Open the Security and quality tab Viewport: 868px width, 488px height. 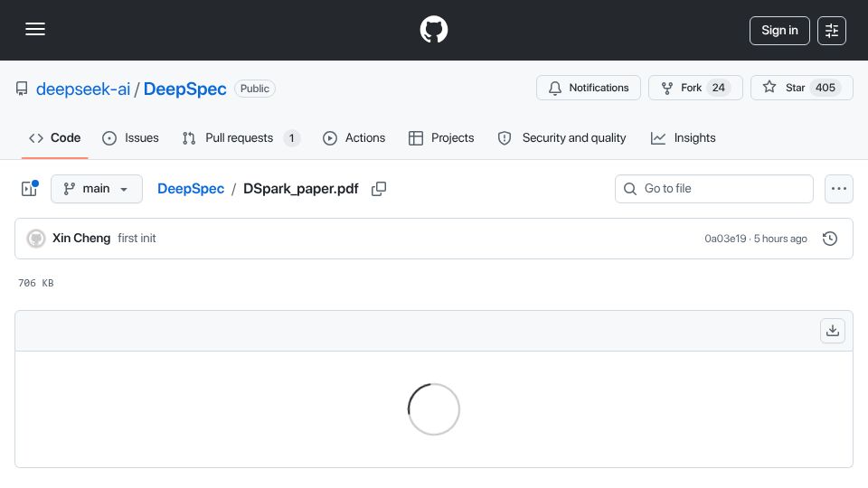[x=561, y=137]
